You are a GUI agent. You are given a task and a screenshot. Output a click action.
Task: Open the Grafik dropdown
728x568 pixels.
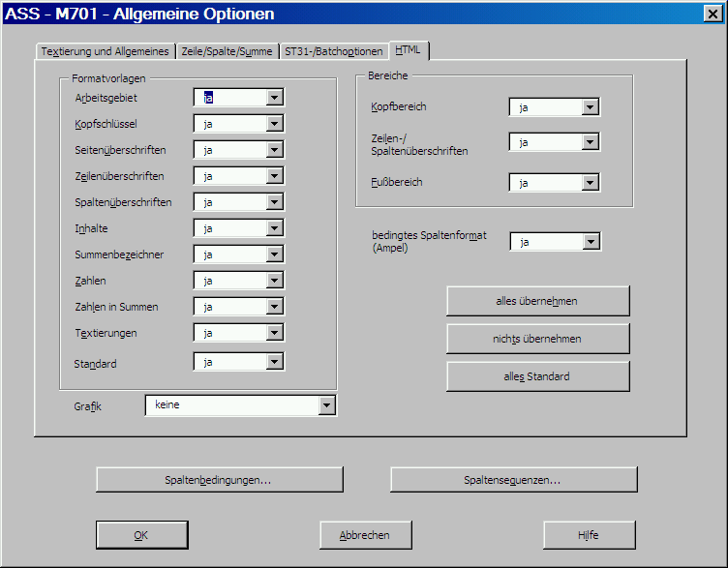tap(327, 405)
